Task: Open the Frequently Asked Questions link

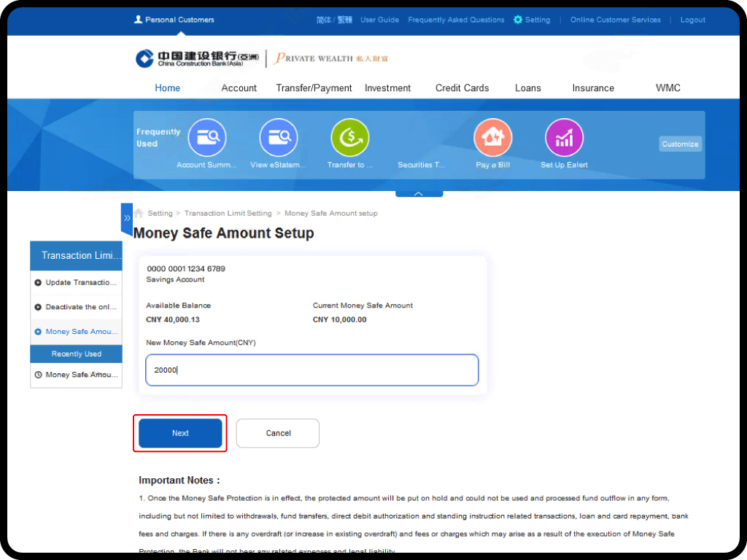Action: 456,20
